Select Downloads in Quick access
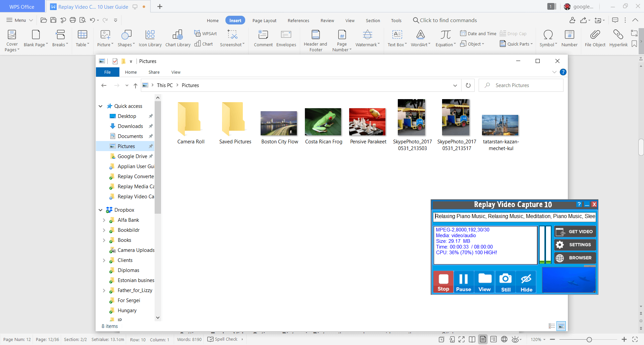The image size is (644, 345). (130, 126)
